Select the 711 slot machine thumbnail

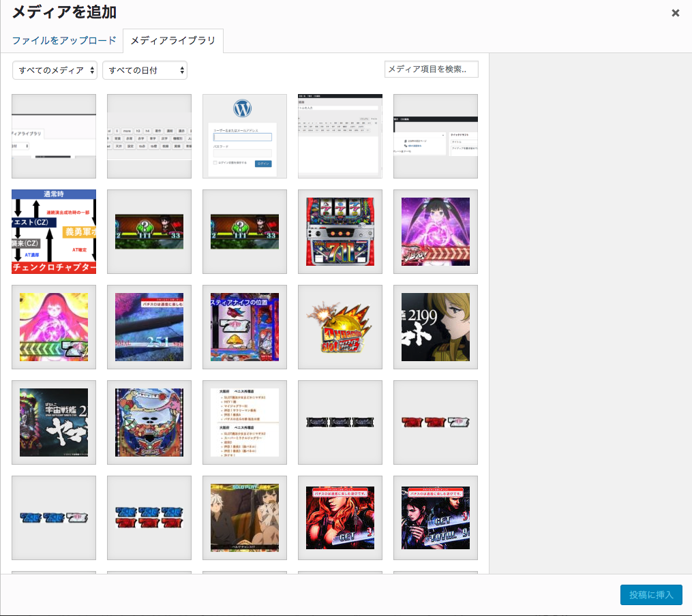coord(340,232)
